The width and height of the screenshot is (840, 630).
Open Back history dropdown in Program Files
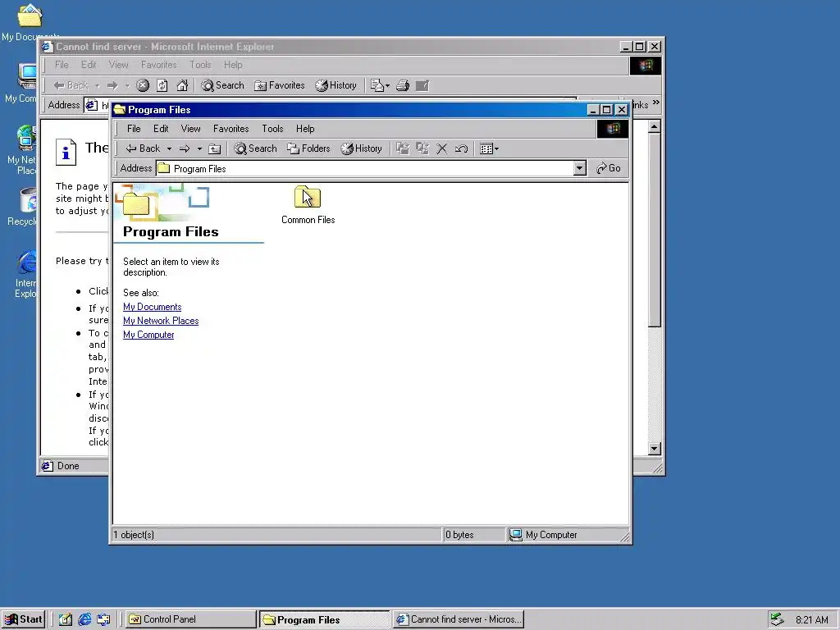(169, 148)
